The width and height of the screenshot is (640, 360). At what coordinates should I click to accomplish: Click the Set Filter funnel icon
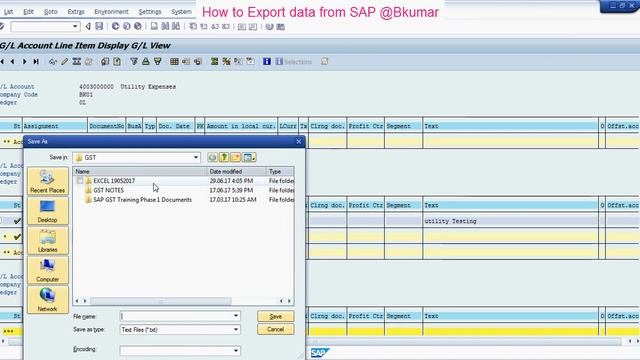point(134,62)
